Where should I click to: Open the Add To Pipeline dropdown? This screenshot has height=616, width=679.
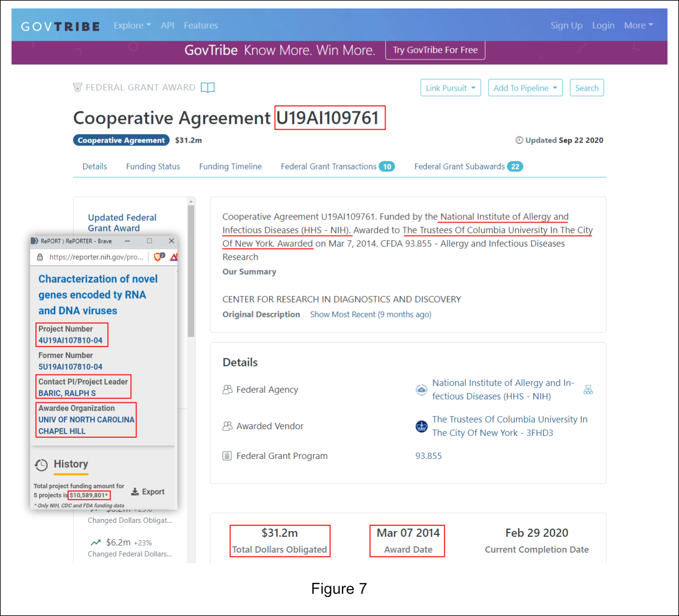point(525,88)
